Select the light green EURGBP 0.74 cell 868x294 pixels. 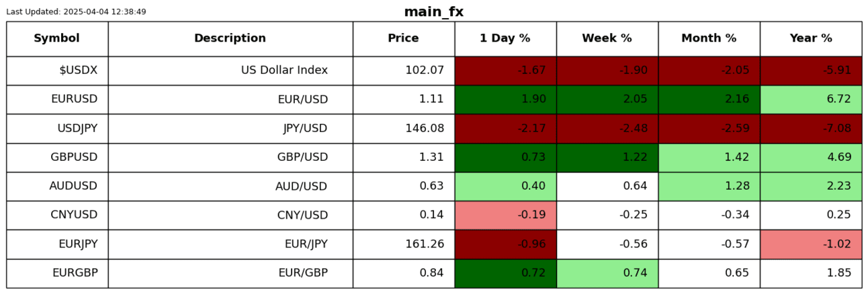(x=607, y=273)
